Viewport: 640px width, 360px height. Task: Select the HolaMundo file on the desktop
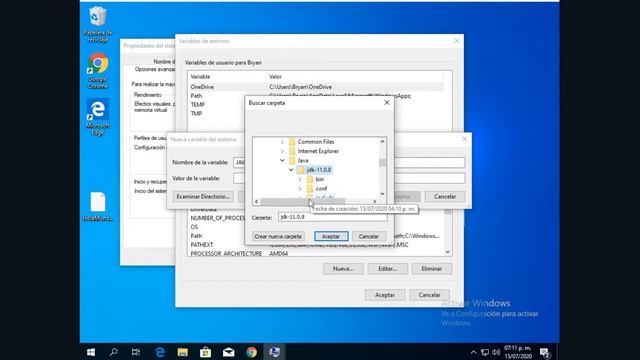98,207
